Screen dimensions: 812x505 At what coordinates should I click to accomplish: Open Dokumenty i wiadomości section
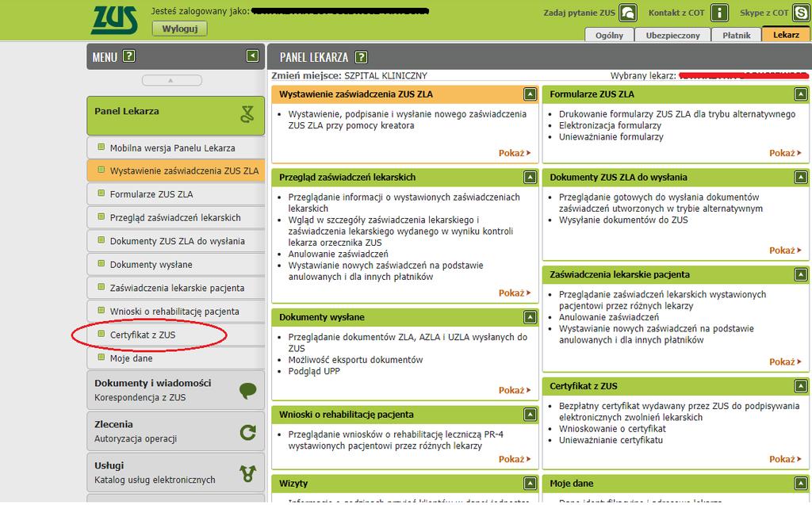(175, 390)
